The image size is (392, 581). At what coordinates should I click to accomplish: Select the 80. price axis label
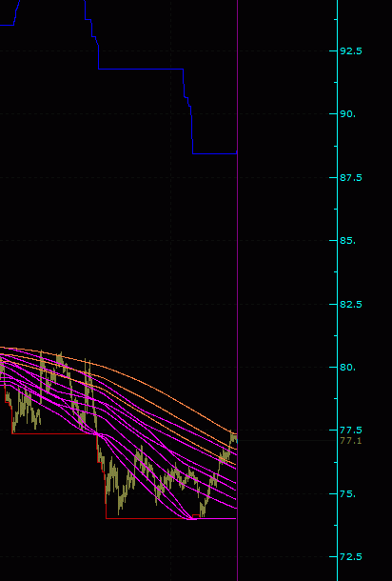click(347, 368)
